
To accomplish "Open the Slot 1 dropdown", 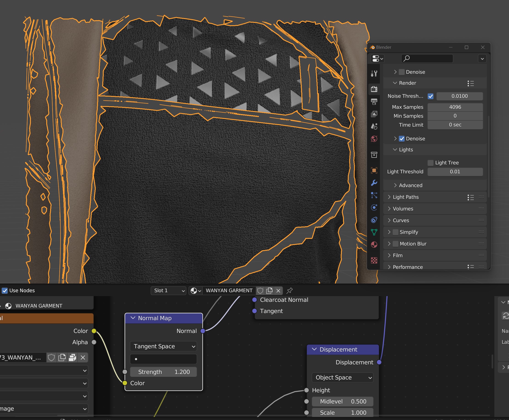I will pyautogui.click(x=169, y=290).
